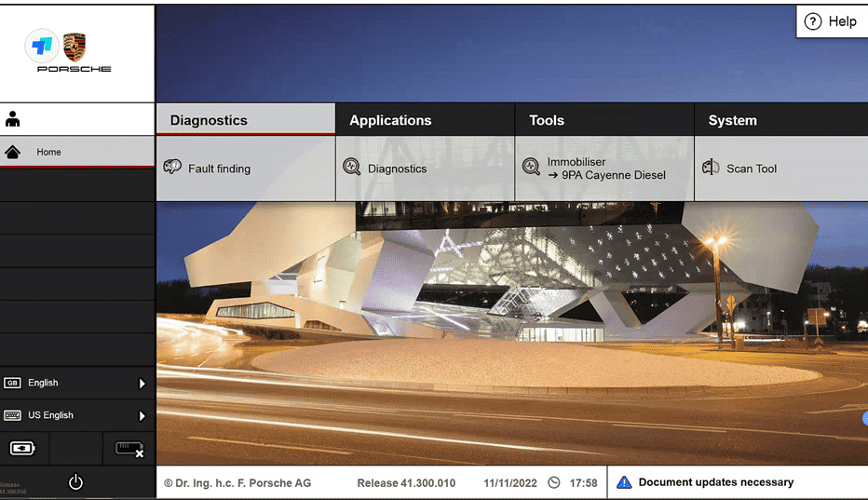
Task: Click the question mark Help icon
Action: coord(813,21)
